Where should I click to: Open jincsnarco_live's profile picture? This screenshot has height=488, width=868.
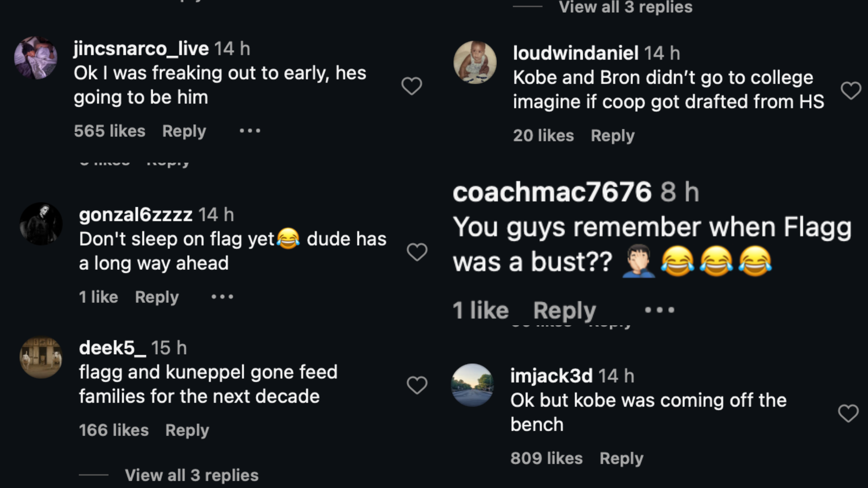36,58
